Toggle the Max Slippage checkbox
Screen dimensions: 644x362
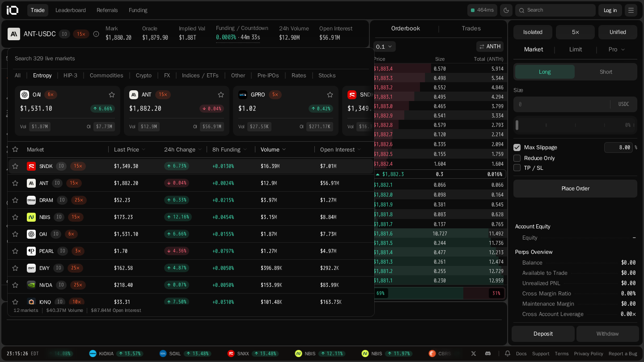517,147
